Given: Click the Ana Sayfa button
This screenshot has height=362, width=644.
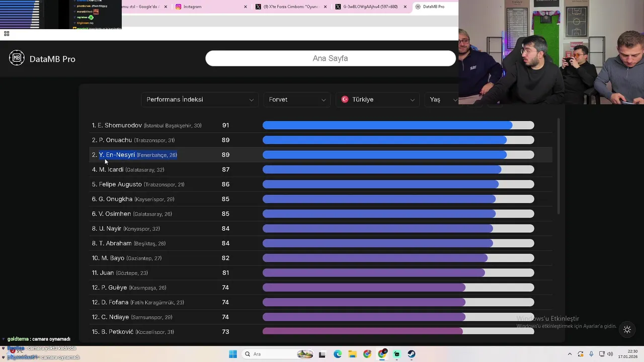Looking at the screenshot, I should click(331, 58).
